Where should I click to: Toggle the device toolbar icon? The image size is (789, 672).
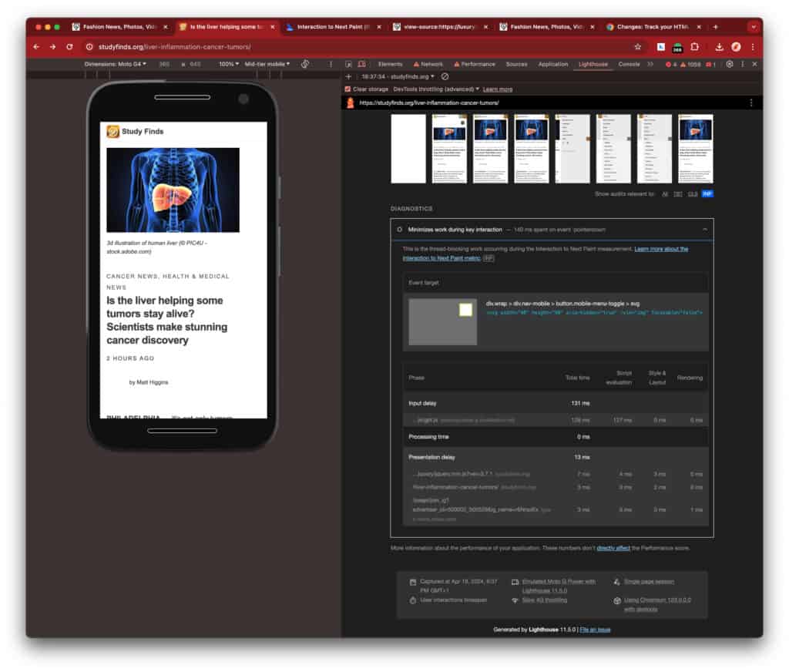click(x=361, y=64)
